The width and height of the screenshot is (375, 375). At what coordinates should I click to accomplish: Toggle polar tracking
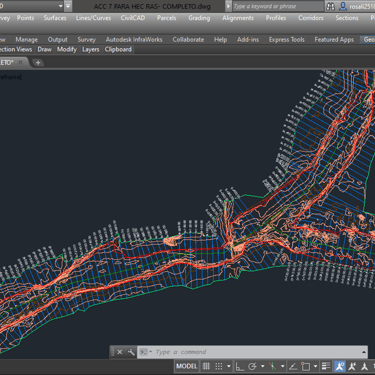[252, 366]
